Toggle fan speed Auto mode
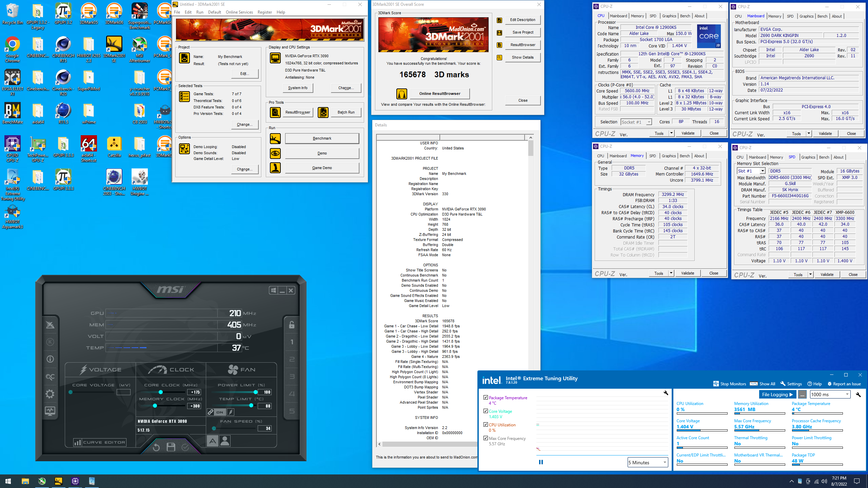The image size is (868, 488). coord(213,441)
